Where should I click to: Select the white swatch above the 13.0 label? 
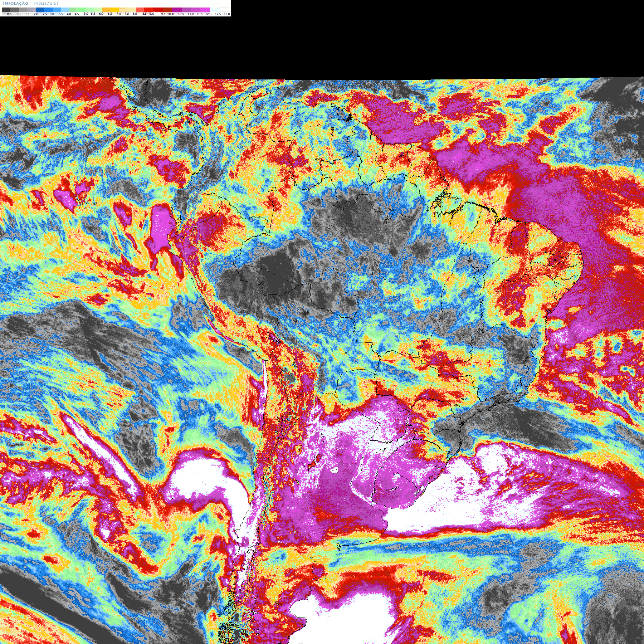225,10
